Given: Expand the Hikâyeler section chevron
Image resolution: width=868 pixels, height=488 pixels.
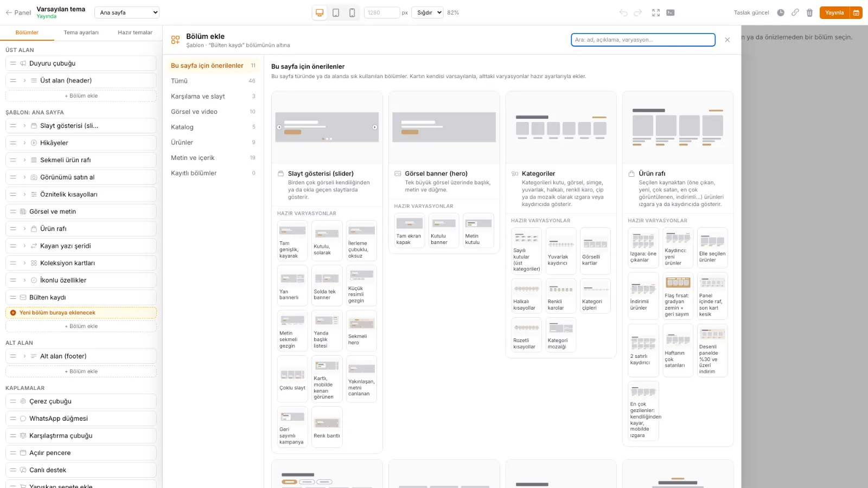Looking at the screenshot, I should coord(24,143).
